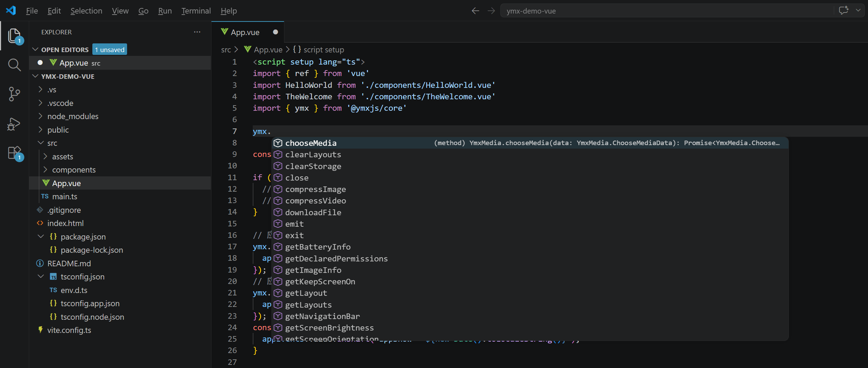868x368 pixels.
Task: Select App.vue in Open Editors list
Action: click(120, 63)
